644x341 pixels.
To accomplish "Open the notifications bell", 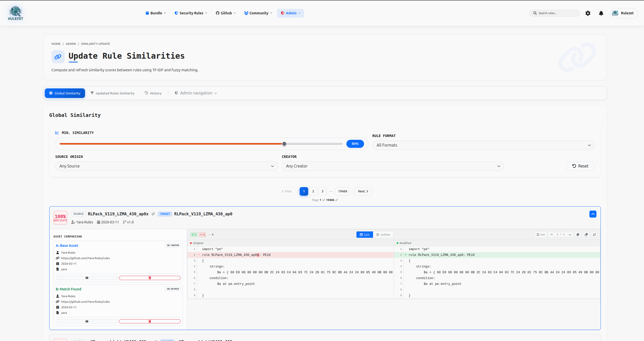I will point(601,13).
